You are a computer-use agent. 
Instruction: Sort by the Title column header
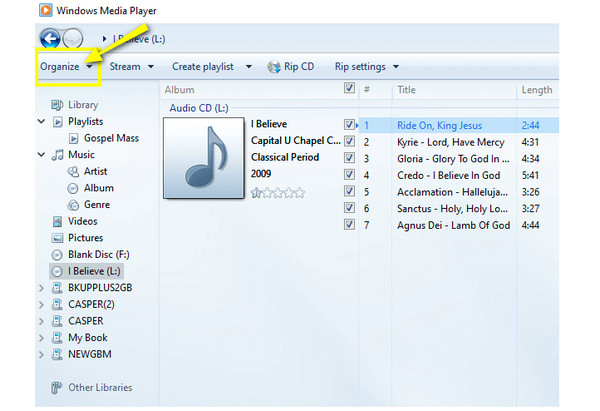[x=406, y=90]
